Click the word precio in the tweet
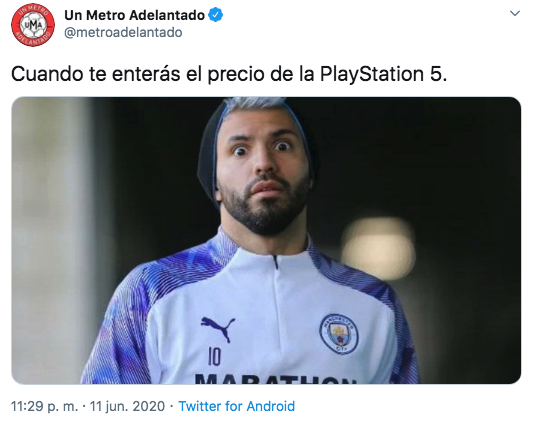The height and width of the screenshot is (426, 534). click(236, 74)
